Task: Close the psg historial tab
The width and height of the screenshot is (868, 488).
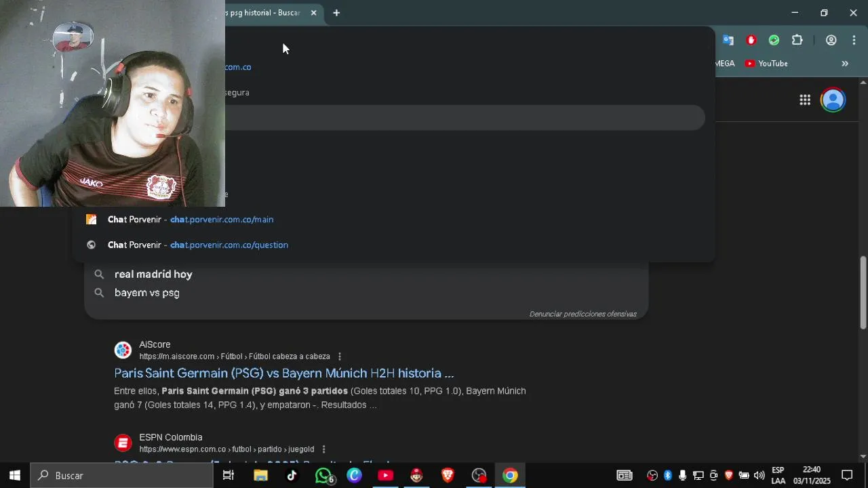Action: coord(313,13)
